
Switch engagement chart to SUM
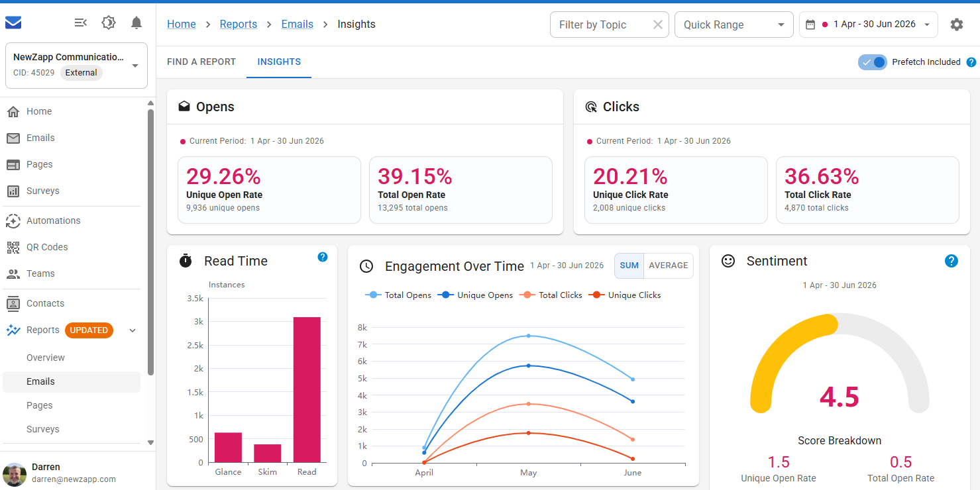click(x=629, y=266)
